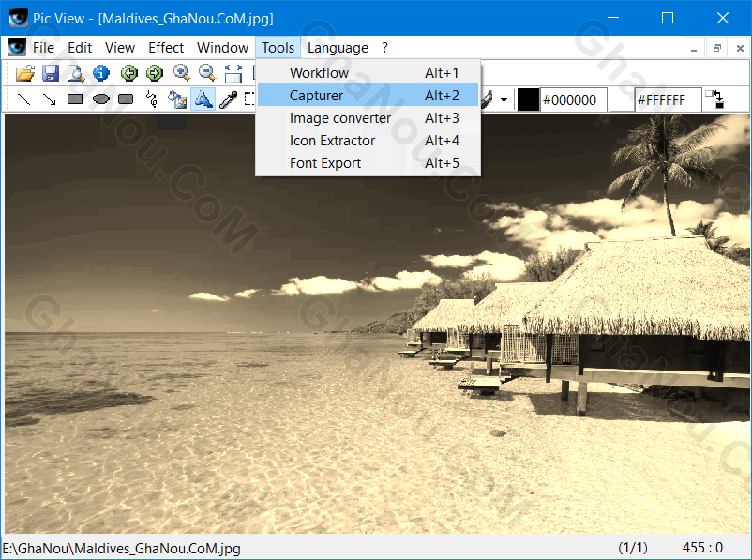Screen dimensions: 752x560
Task: Go to the next image with the green right arrow
Action: (155, 73)
